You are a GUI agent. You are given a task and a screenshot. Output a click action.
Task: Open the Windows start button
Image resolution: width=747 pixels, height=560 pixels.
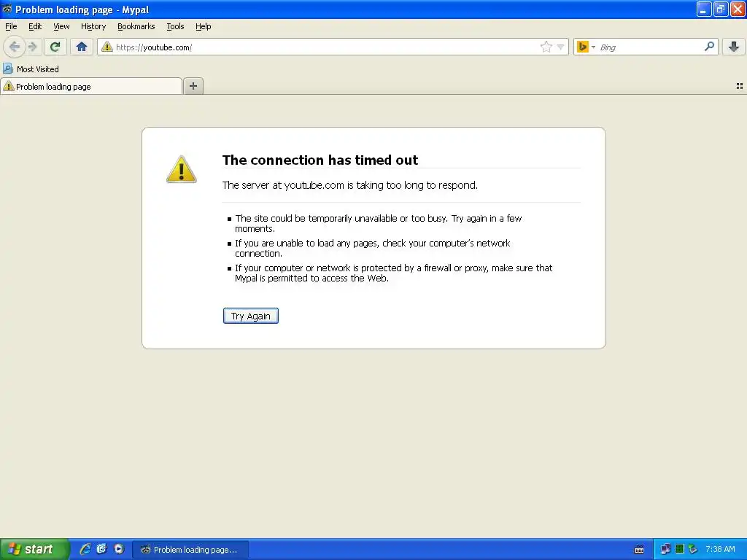[34, 549]
